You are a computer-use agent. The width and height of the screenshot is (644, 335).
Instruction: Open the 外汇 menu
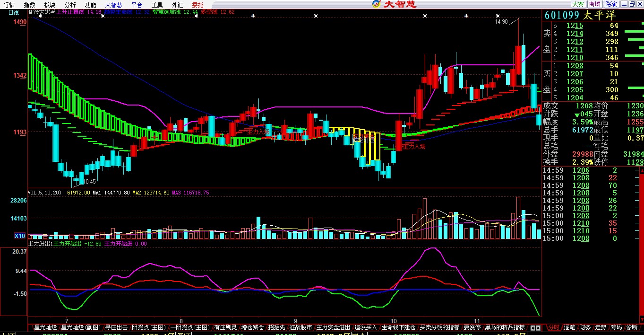[178, 4]
